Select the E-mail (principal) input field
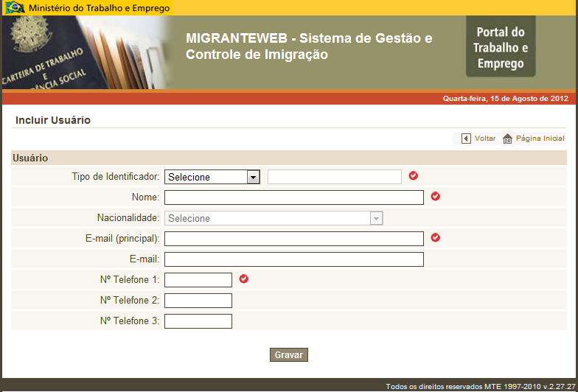The height and width of the screenshot is (392, 578). (x=293, y=239)
